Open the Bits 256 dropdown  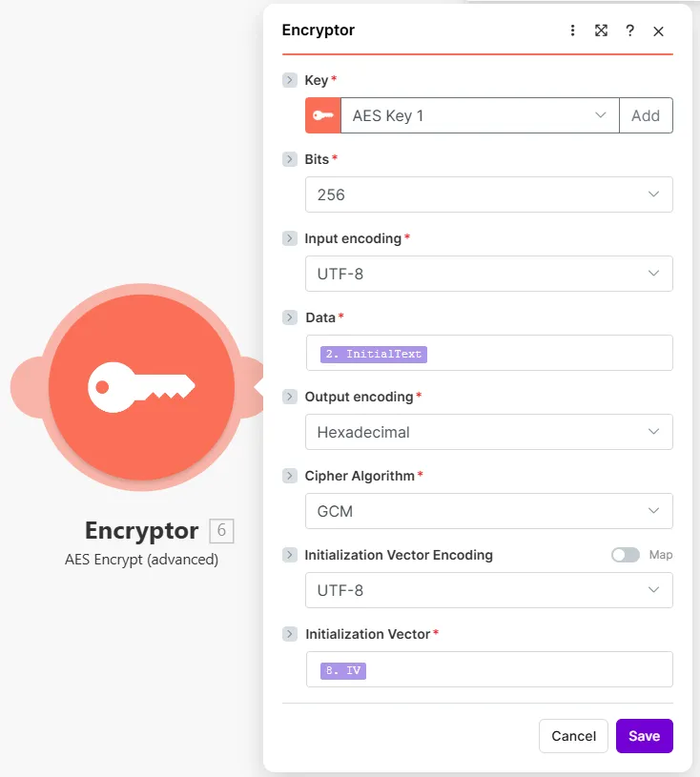489,194
